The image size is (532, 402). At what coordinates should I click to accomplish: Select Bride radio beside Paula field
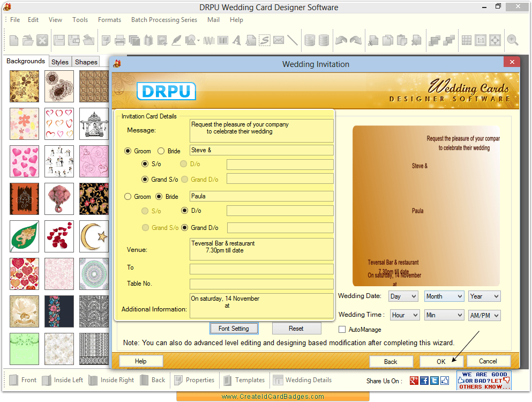(x=159, y=197)
